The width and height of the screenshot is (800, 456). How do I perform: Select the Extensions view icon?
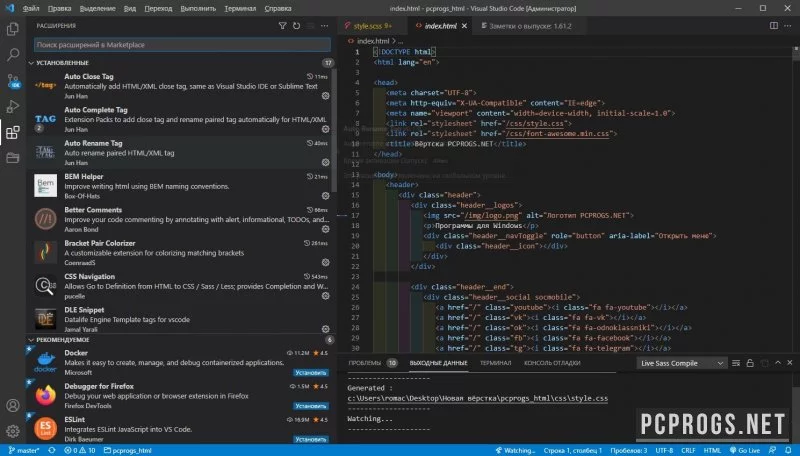(13, 133)
